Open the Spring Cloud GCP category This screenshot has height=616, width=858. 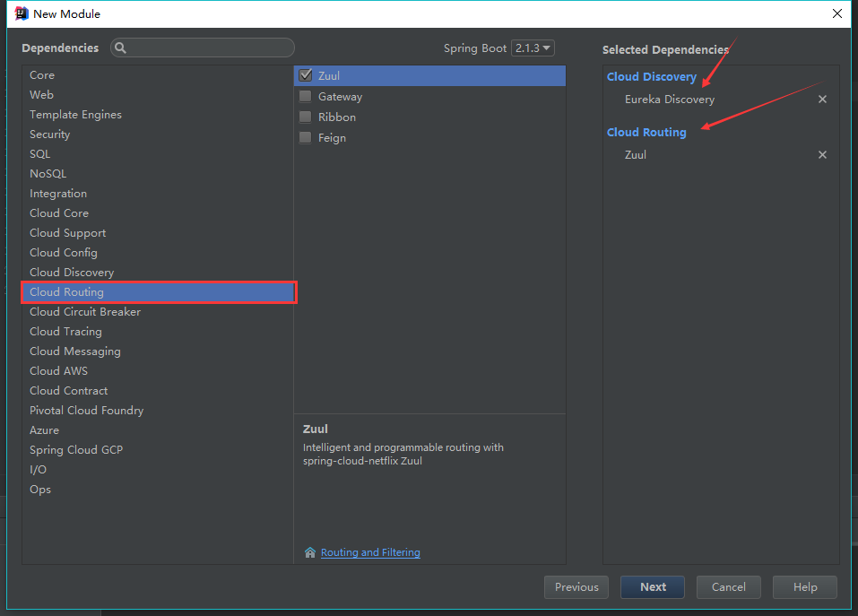pos(158,450)
